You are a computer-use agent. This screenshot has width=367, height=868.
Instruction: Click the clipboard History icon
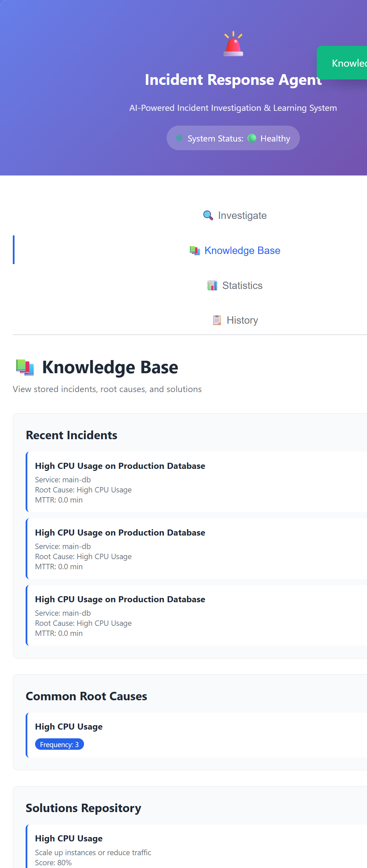pyautogui.click(x=217, y=320)
